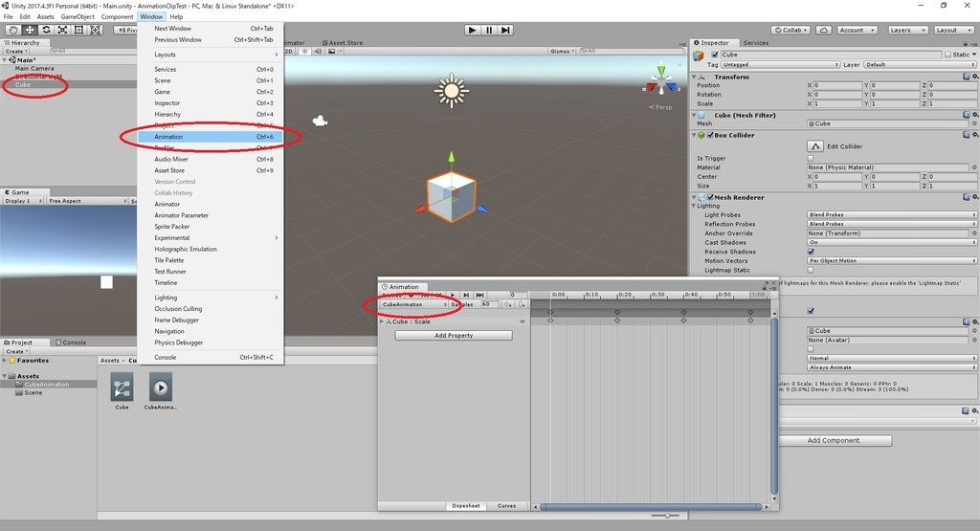This screenshot has width=980, height=531.
Task: Open the Light Probes dropdown
Action: (x=892, y=214)
